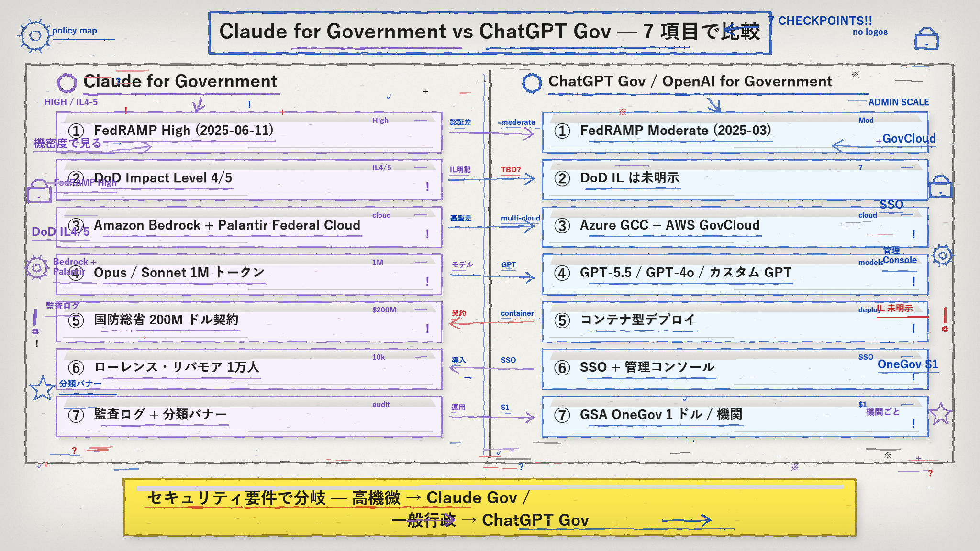
Task: Click the gear icon beside "policy map"
Action: (34, 35)
